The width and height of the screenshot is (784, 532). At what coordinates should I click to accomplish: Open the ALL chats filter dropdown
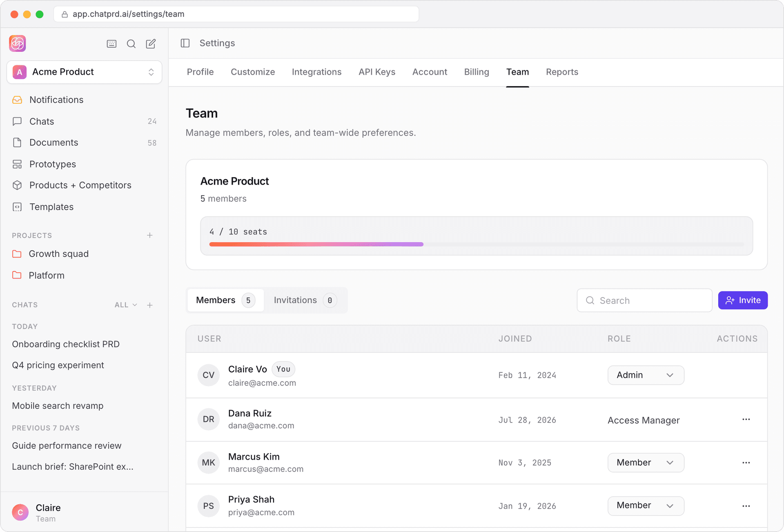[126, 305]
